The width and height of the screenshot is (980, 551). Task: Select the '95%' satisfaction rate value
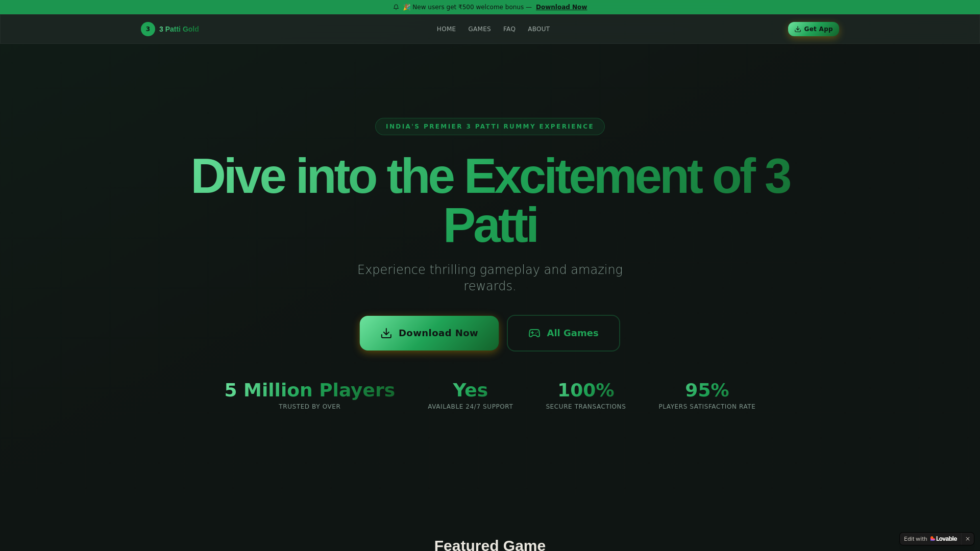(x=707, y=390)
